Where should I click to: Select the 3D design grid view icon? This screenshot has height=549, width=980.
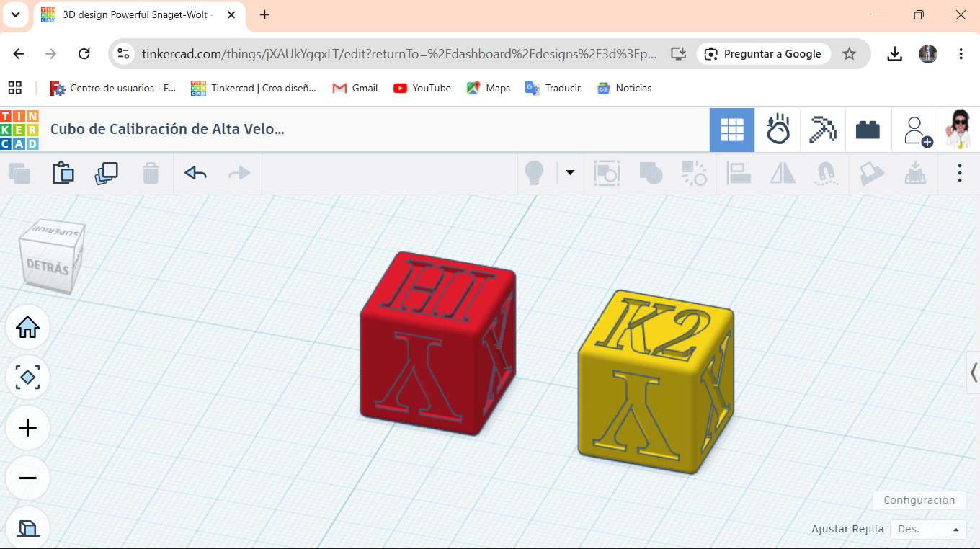(x=732, y=130)
